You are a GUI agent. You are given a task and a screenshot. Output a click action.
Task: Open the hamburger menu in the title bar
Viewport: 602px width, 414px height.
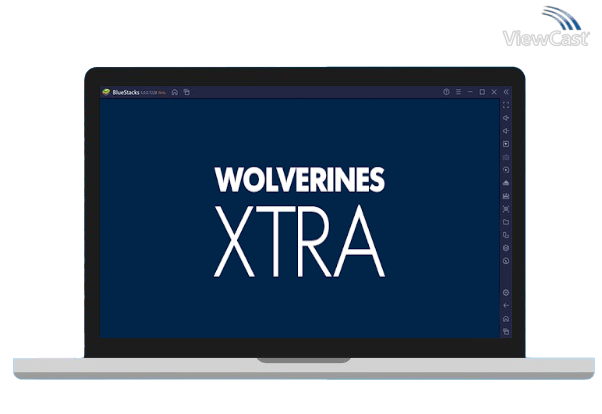click(x=458, y=92)
